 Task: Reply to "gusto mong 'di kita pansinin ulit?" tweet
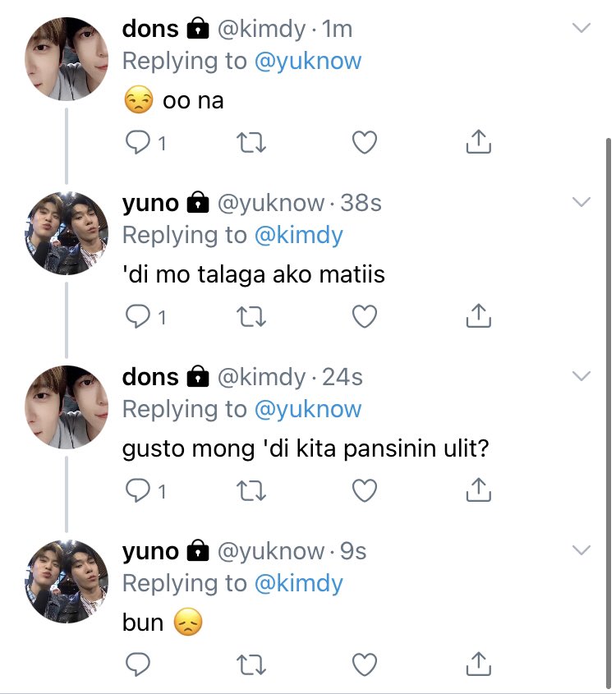pyautogui.click(x=138, y=490)
